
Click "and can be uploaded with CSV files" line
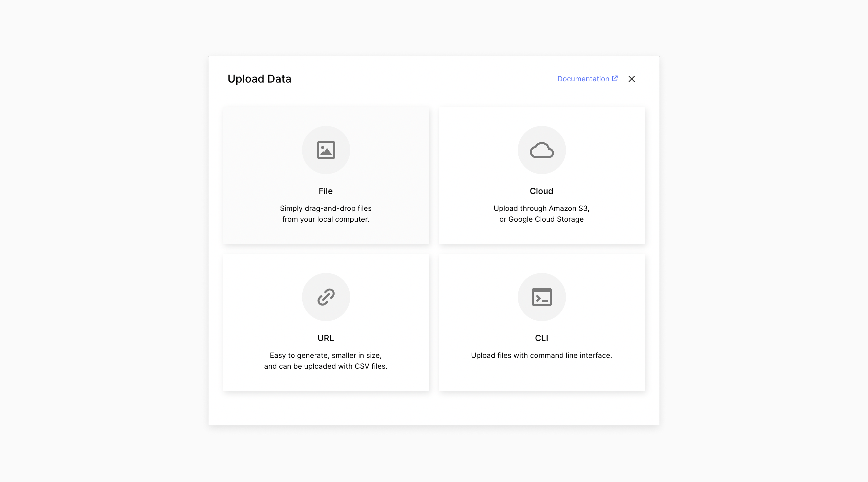tap(325, 366)
